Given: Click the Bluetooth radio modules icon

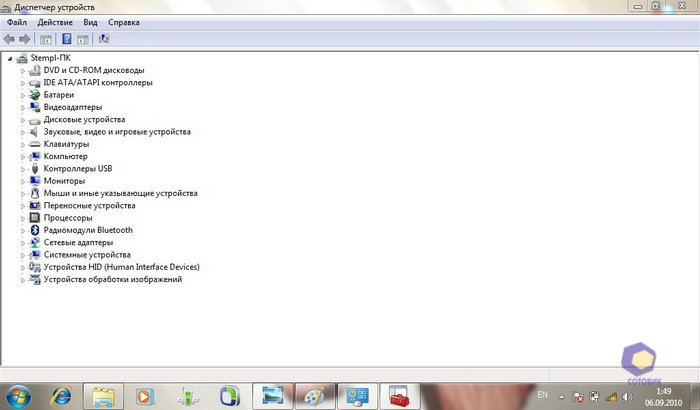Looking at the screenshot, I should pyautogui.click(x=35, y=230).
